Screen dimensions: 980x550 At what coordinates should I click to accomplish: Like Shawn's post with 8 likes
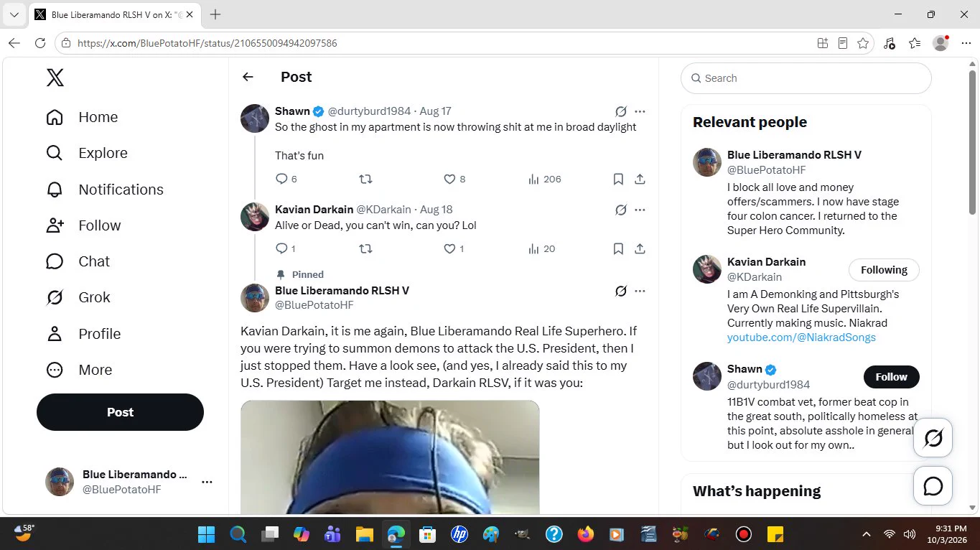click(x=449, y=179)
